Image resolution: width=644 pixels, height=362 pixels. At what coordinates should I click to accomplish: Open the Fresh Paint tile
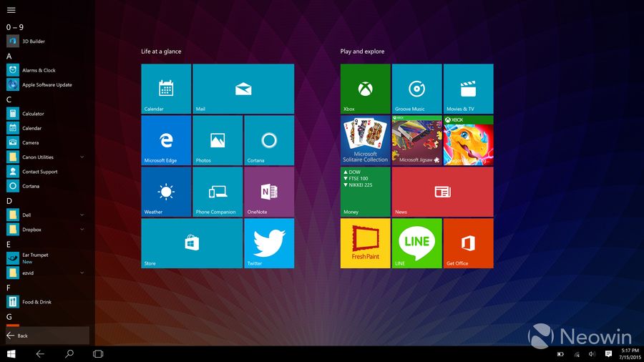tap(365, 243)
